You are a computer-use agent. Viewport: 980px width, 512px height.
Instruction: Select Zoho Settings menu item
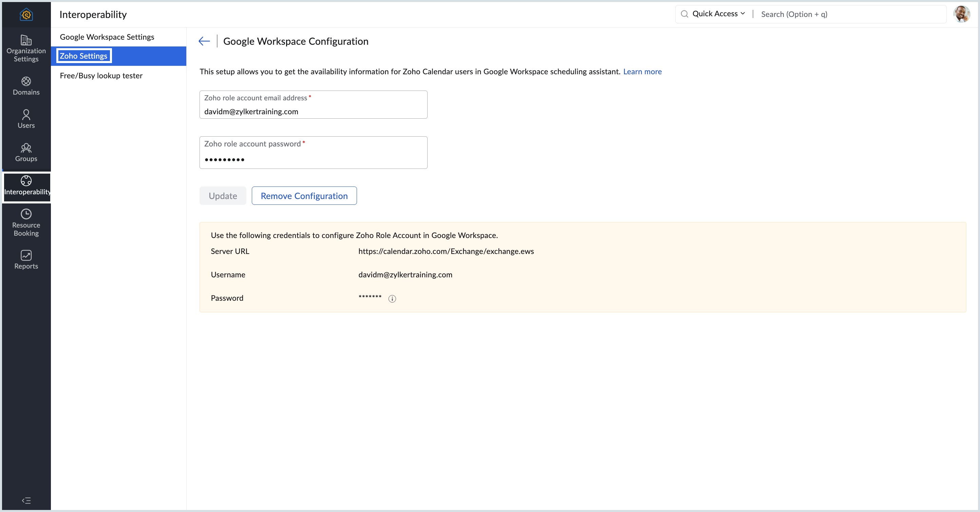pyautogui.click(x=119, y=56)
